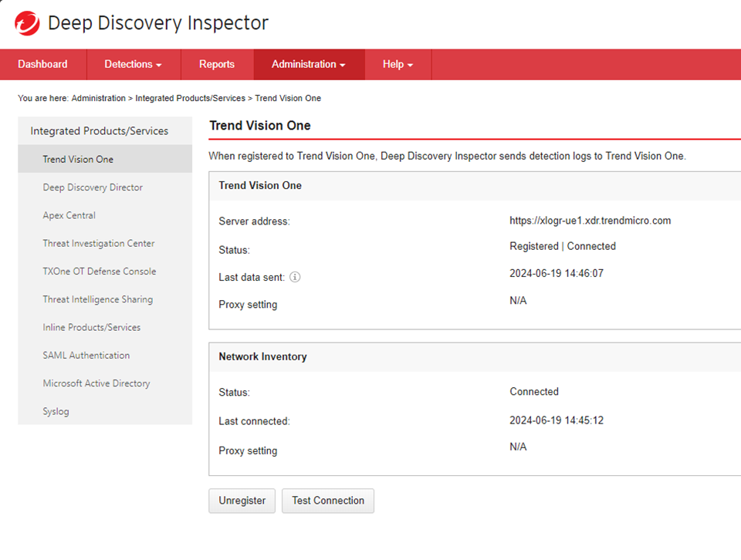Expand the Administration dropdown menu

[308, 65]
